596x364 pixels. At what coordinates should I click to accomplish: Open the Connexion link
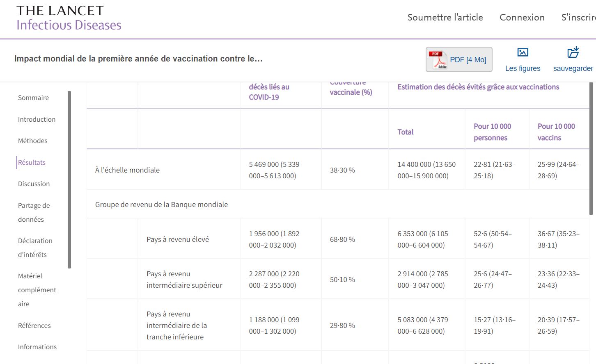point(522,17)
